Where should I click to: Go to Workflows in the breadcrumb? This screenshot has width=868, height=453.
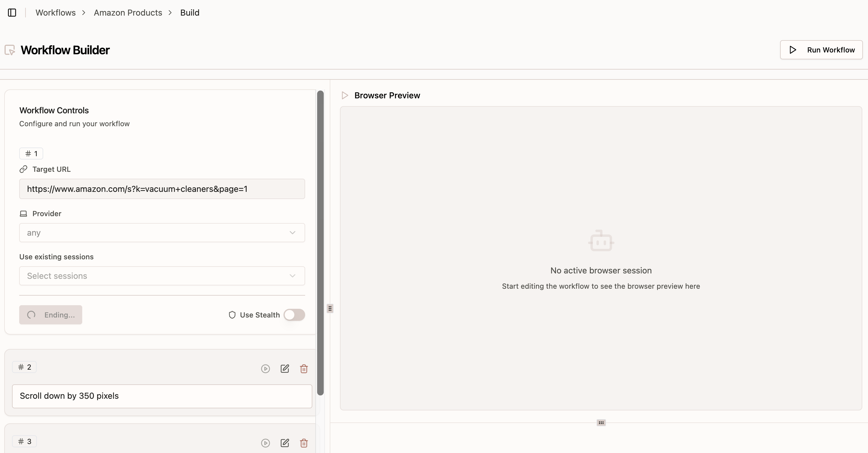coord(56,13)
